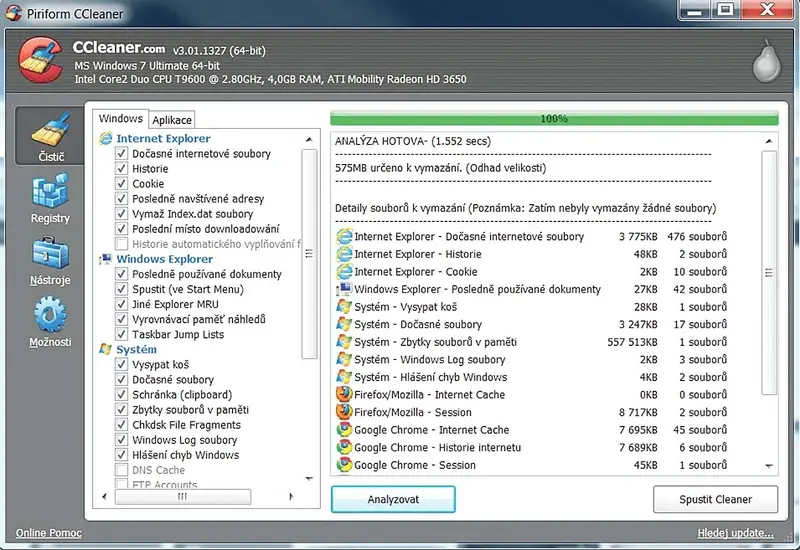
Task: Open the Online Pomoc link
Action: (48, 533)
